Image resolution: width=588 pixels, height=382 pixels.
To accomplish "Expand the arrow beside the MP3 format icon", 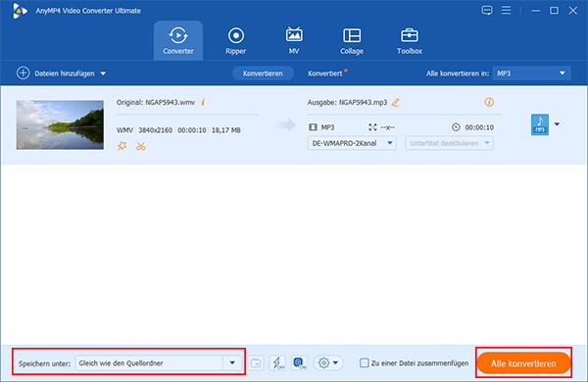I will [557, 124].
